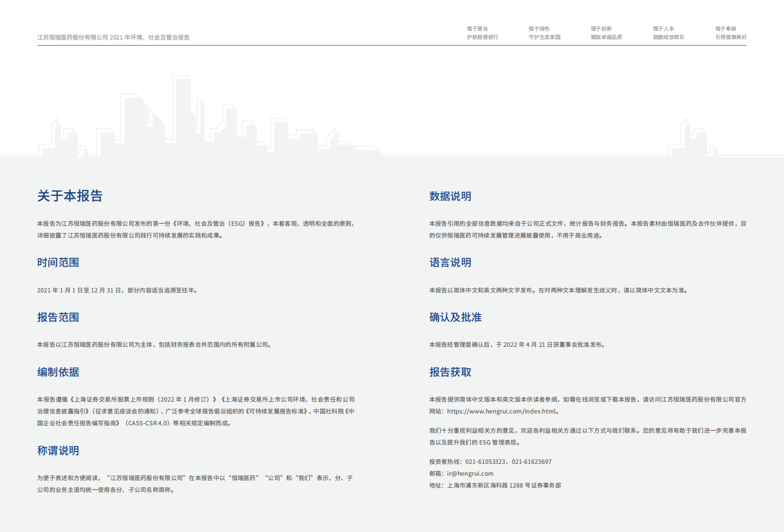Click the 关于本报告 main heading

pyautogui.click(x=70, y=196)
